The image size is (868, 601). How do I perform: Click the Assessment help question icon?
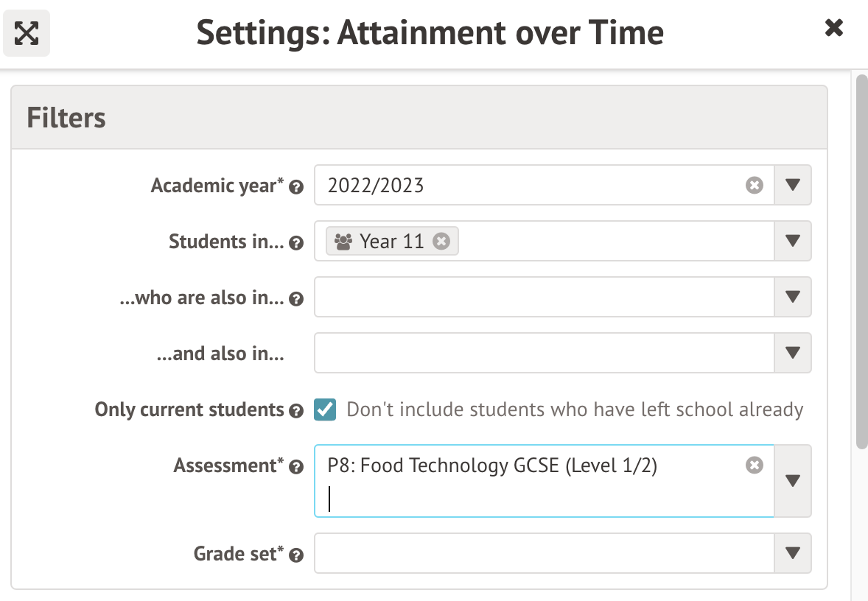[x=296, y=467]
